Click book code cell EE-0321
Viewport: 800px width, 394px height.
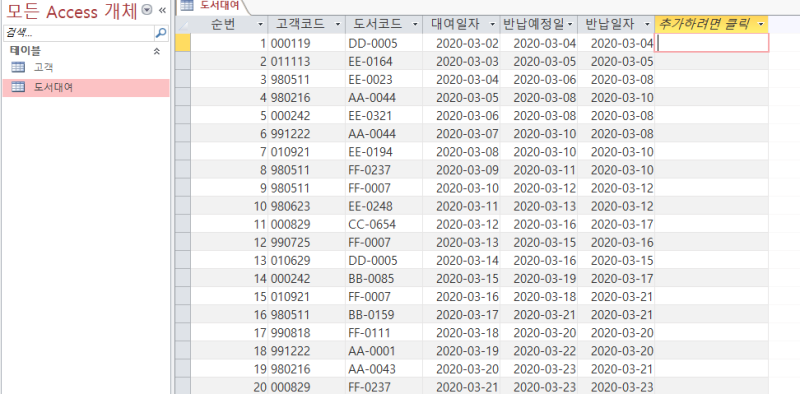(384, 116)
